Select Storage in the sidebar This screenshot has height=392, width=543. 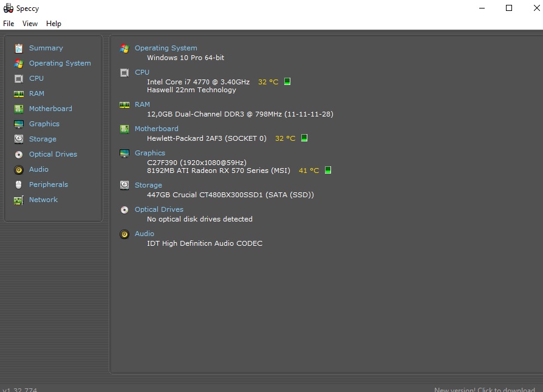click(x=43, y=139)
